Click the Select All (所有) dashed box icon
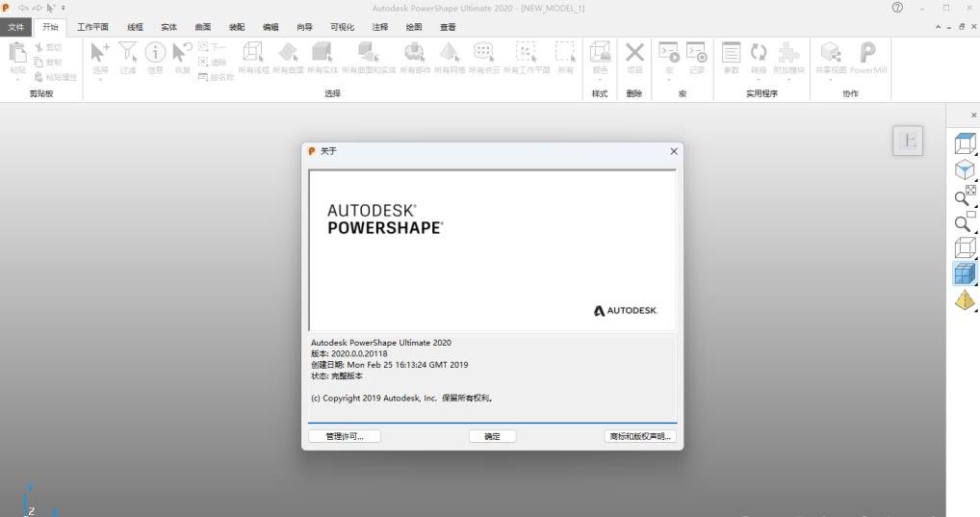 [565, 53]
